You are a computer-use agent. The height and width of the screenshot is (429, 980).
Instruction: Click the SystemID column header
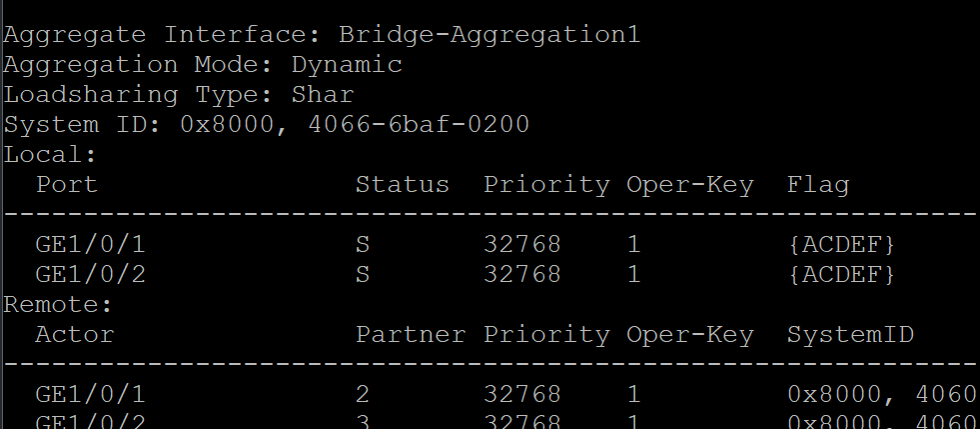coord(850,334)
